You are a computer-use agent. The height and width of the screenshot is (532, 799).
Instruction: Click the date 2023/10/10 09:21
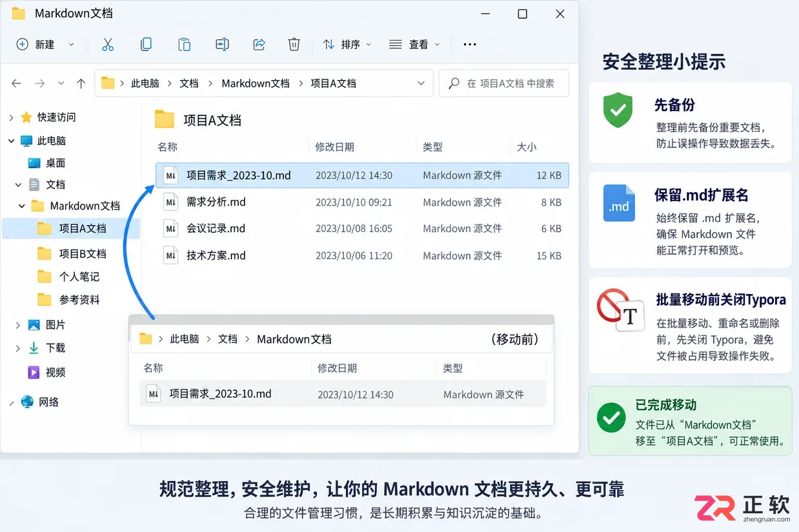354,202
